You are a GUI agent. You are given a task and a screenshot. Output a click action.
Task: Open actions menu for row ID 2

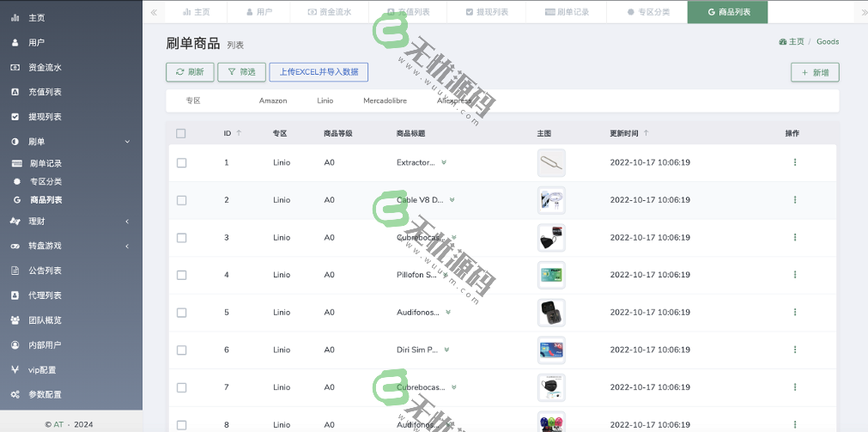795,200
